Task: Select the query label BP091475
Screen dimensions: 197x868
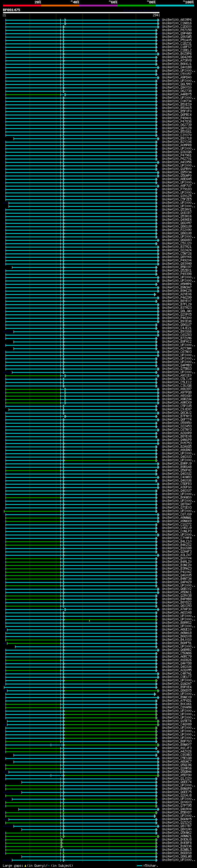Action: (11, 10)
